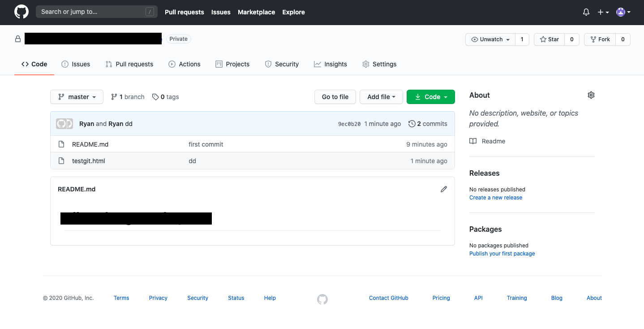The image size is (644, 329).
Task: Click the footer GitHub logo
Action: 322,299
